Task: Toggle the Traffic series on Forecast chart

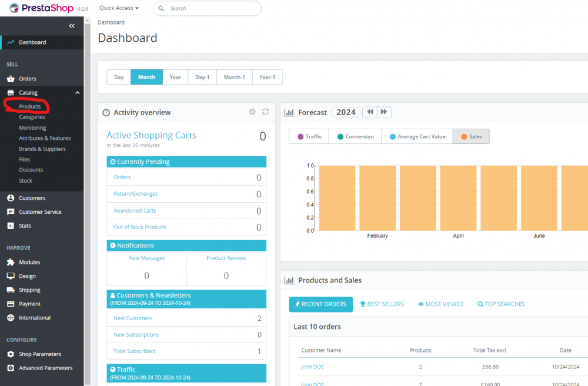Action: click(x=308, y=136)
